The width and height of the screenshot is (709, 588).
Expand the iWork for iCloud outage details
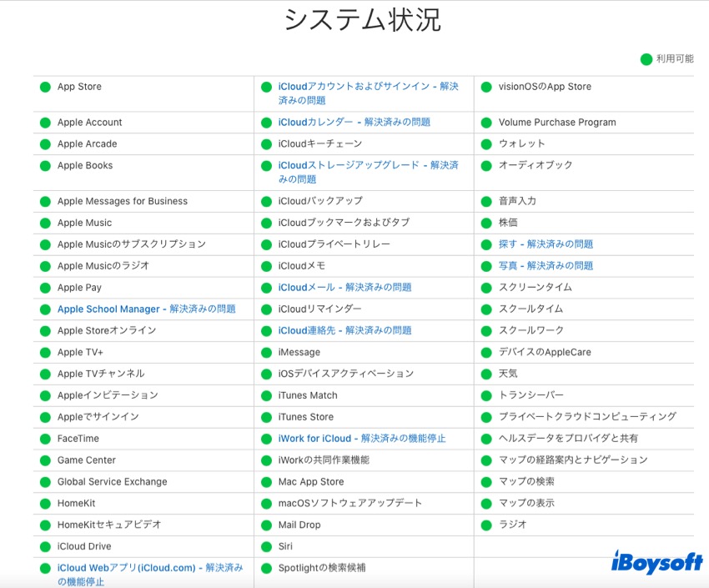[x=361, y=439]
